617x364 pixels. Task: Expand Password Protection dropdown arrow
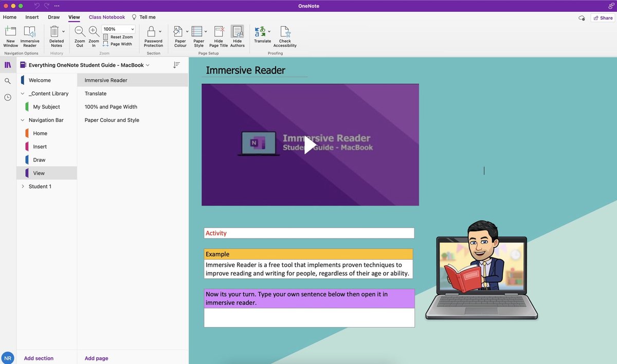point(160,32)
